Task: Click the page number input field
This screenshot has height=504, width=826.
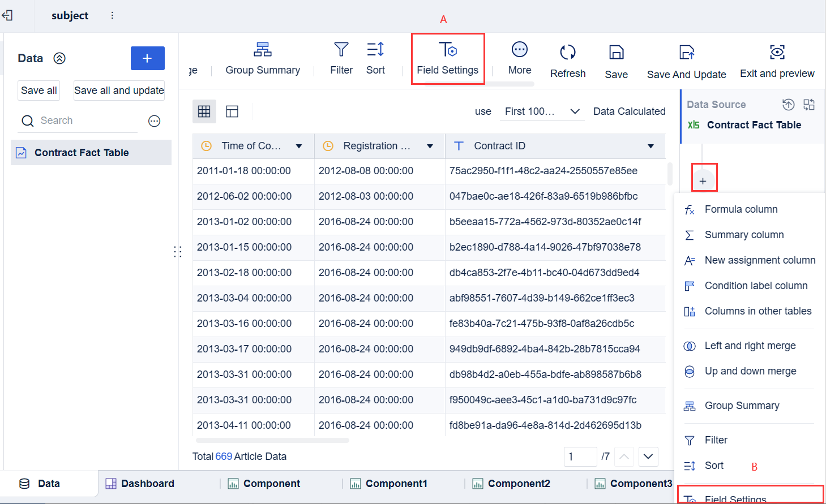Action: pos(580,456)
